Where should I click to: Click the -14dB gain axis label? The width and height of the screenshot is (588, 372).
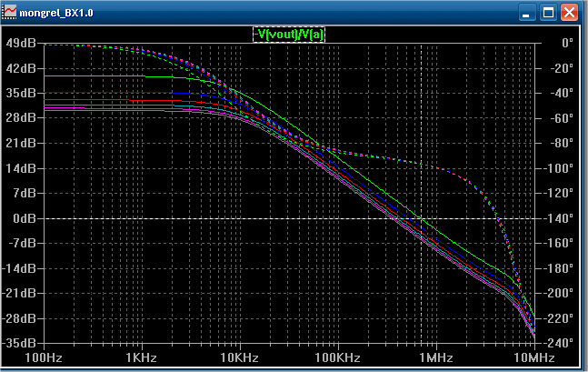(x=19, y=268)
